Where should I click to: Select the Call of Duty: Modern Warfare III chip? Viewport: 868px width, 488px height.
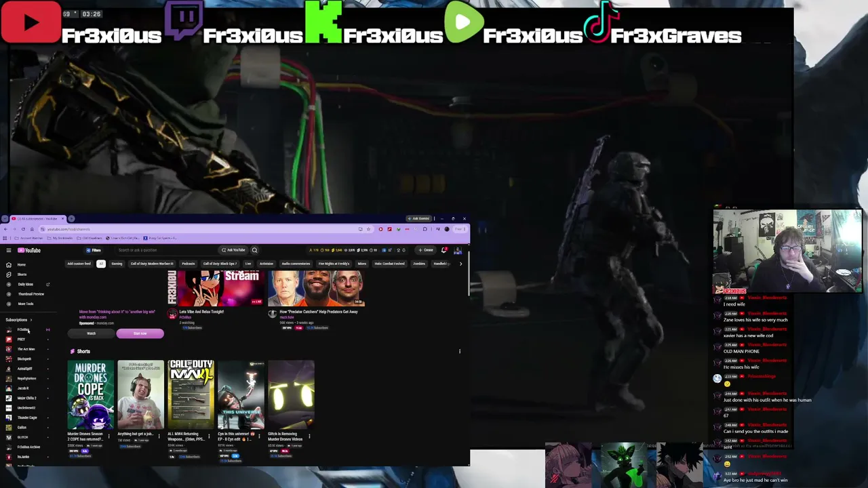click(x=152, y=264)
